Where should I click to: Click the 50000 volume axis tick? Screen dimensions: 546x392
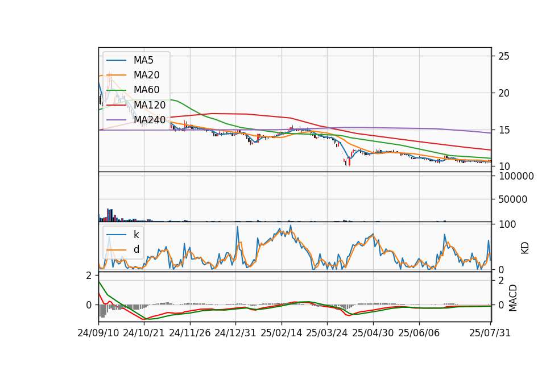pos(513,199)
